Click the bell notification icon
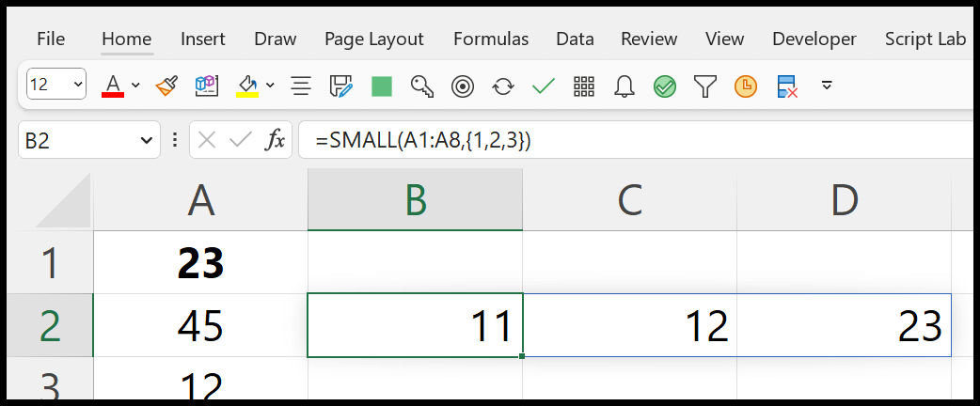 click(624, 86)
